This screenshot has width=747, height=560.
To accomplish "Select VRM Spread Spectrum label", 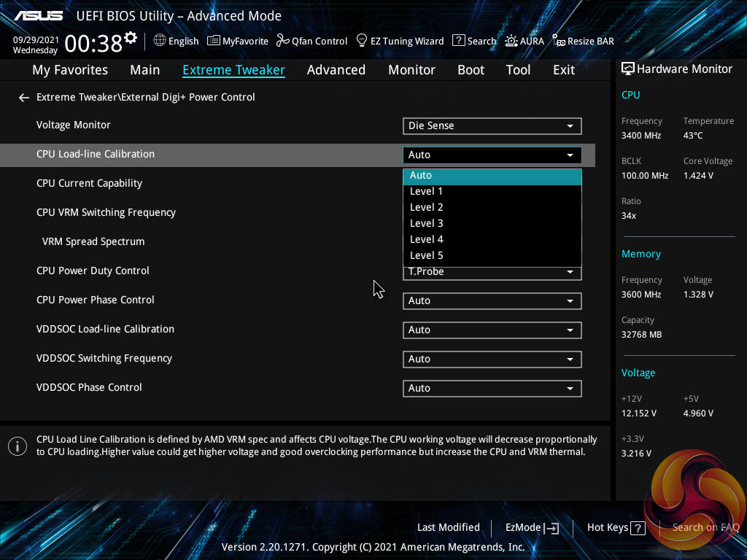I will click(x=93, y=242).
